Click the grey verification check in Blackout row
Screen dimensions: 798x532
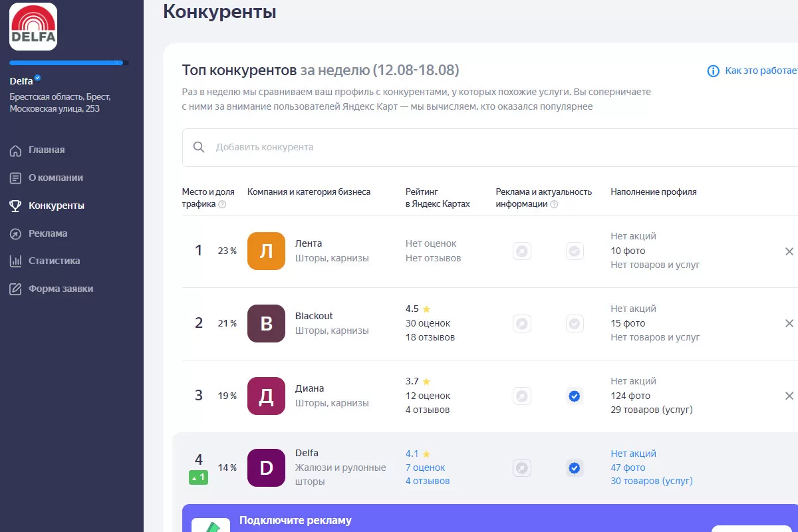tap(575, 324)
